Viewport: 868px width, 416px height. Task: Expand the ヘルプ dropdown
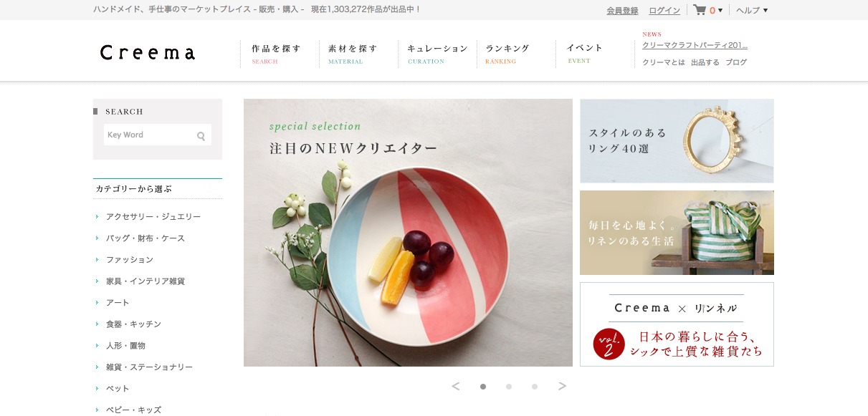tap(752, 10)
